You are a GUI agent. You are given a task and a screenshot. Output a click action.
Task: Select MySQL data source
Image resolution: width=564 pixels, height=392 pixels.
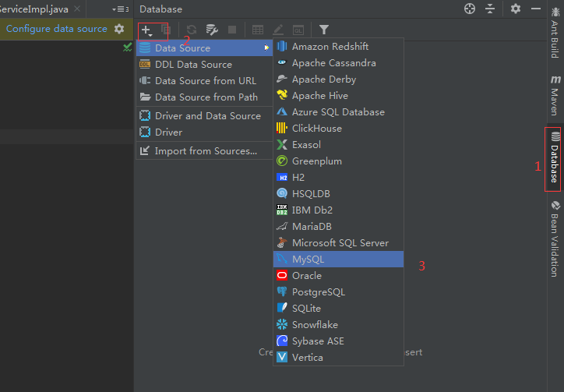(x=338, y=260)
